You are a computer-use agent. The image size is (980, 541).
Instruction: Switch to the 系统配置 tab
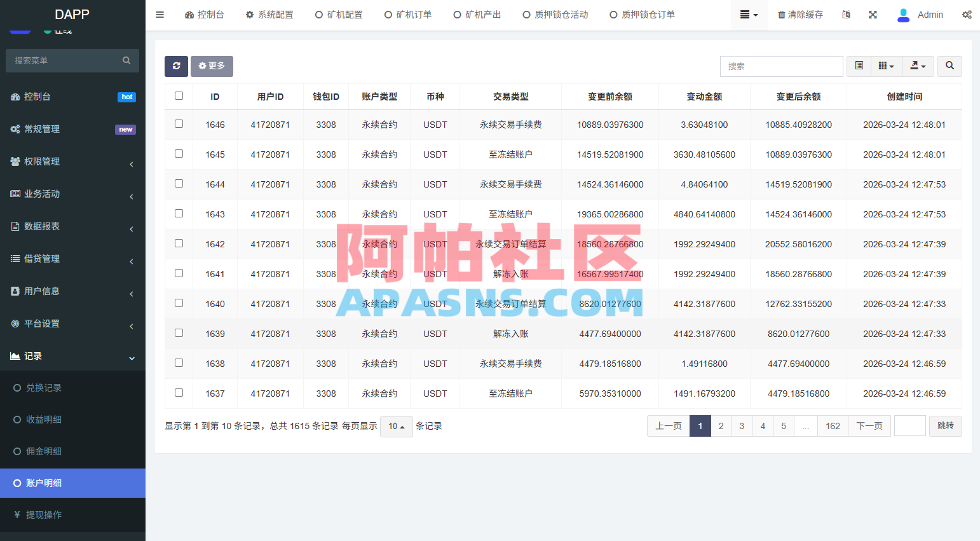[x=269, y=15]
